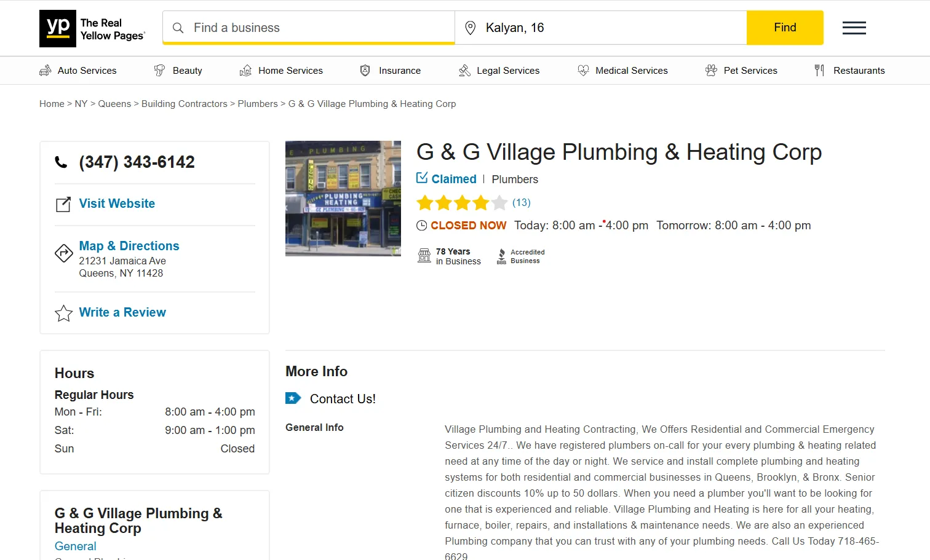Click the phone icon beside the number
The height and width of the screenshot is (560, 930).
[60, 162]
